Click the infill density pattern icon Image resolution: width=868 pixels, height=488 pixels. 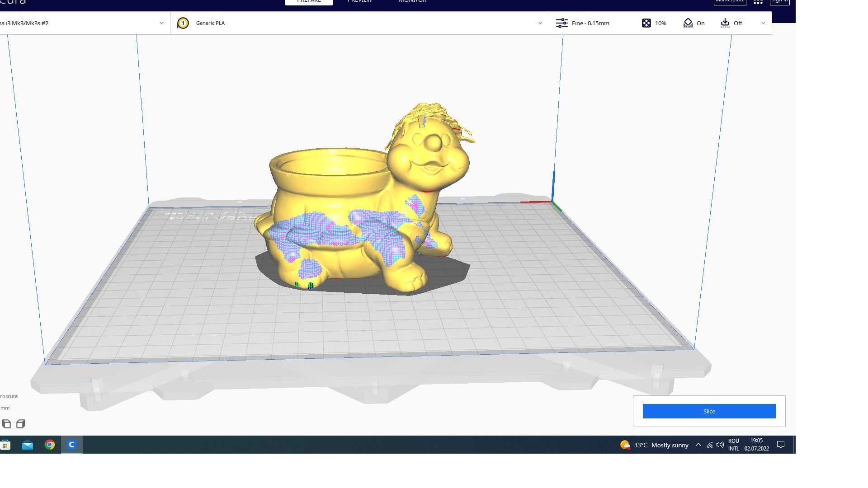646,23
